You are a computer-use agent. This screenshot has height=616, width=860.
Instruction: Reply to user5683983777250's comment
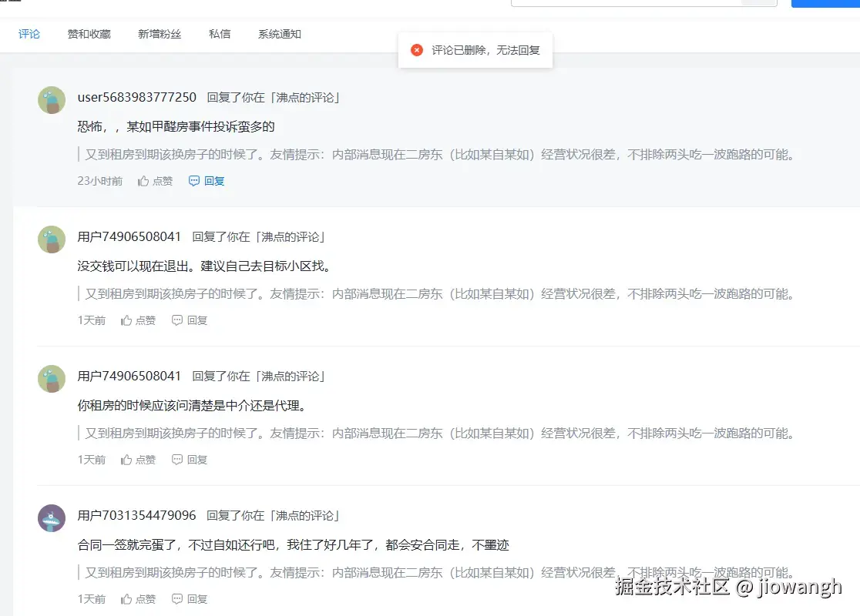pyautogui.click(x=207, y=181)
